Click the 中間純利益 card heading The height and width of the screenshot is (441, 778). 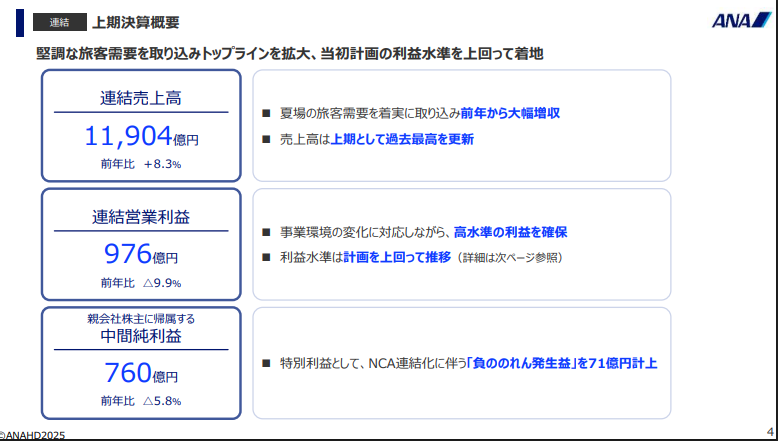click(140, 336)
